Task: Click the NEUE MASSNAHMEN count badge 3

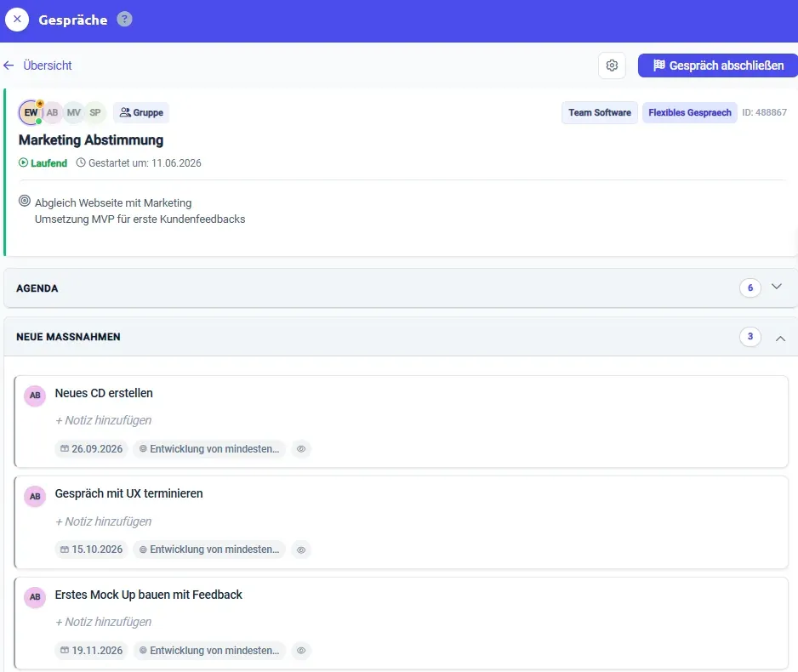Action: pyautogui.click(x=750, y=337)
